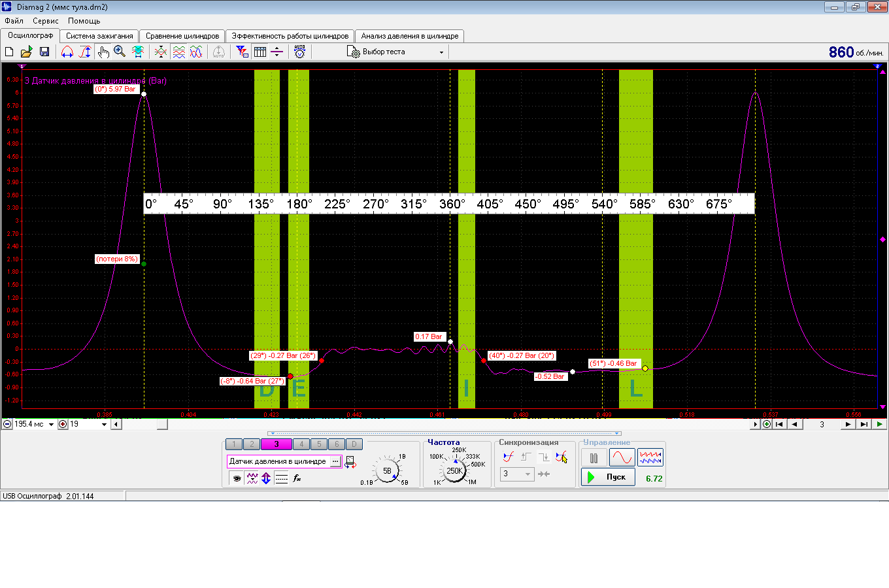Click the stacked channels view icon
Image resolution: width=889 pixels, height=588 pixels.
point(178,52)
